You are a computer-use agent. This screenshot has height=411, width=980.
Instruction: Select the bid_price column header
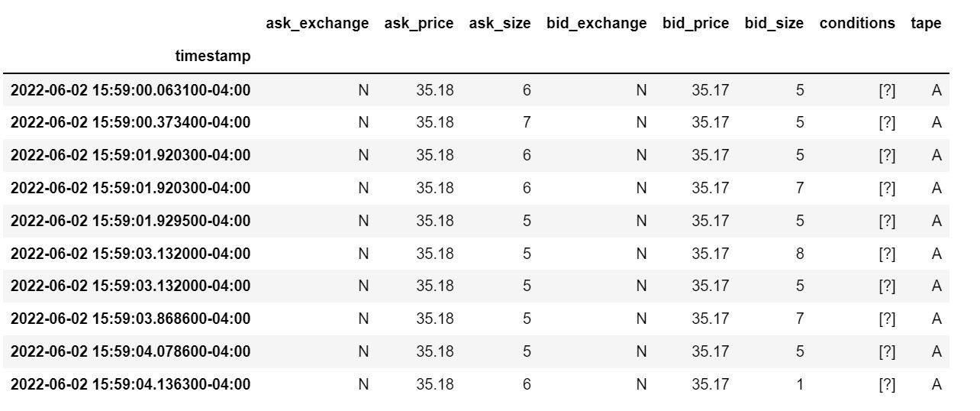coord(695,23)
